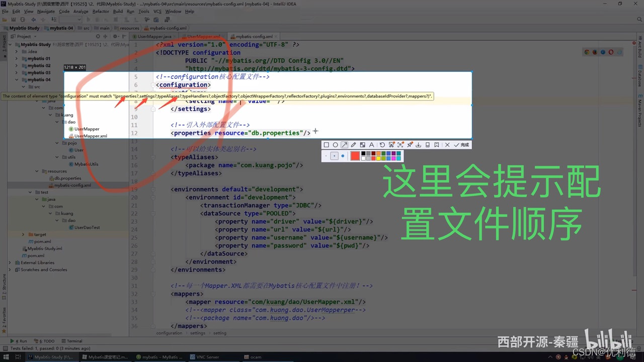Viewport: 644px width, 362px height.
Task: Pick the white color swatch
Action: coord(363,158)
